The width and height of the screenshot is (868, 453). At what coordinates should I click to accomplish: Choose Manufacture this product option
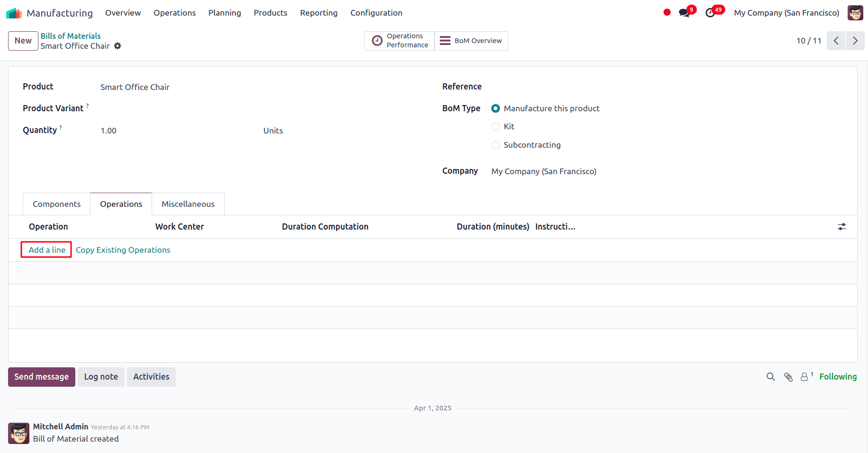click(x=495, y=108)
